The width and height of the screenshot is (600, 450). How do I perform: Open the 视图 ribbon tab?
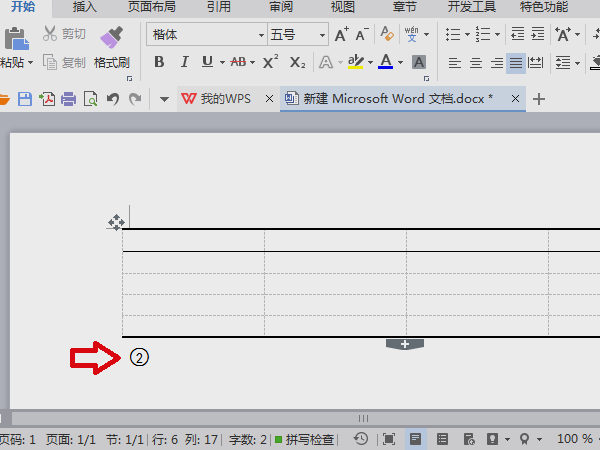[x=342, y=7]
